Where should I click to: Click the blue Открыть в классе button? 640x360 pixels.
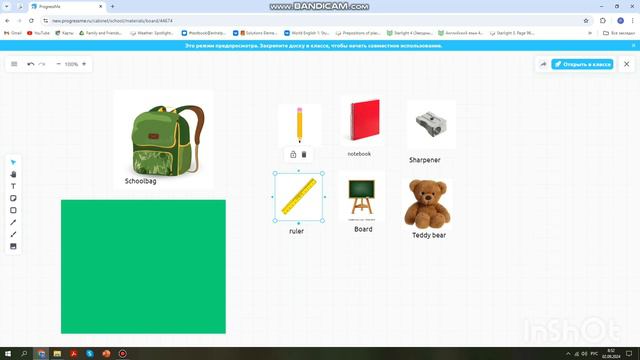tap(582, 64)
